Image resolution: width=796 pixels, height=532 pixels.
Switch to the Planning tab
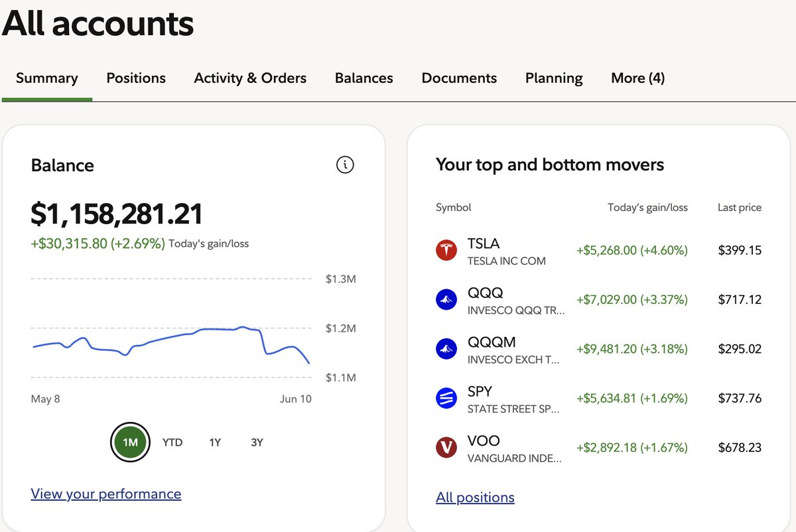tap(554, 78)
